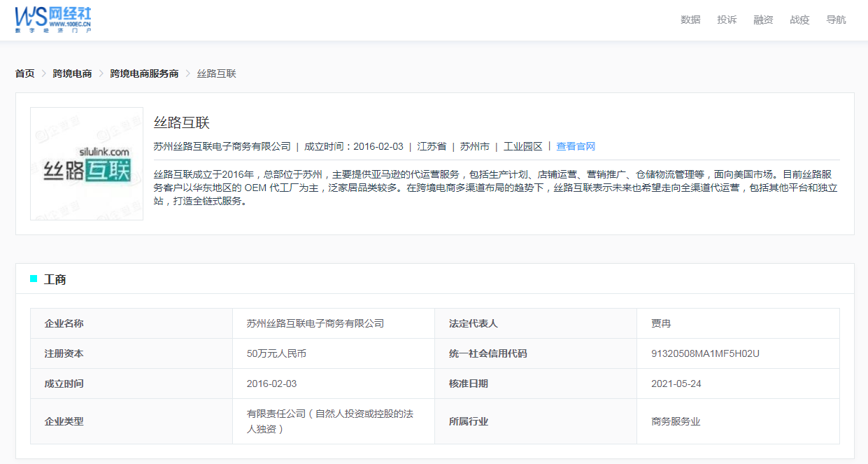
Task: Select the 苏州丝路互联电子商务有限公司 table cell
Action: pos(334,323)
